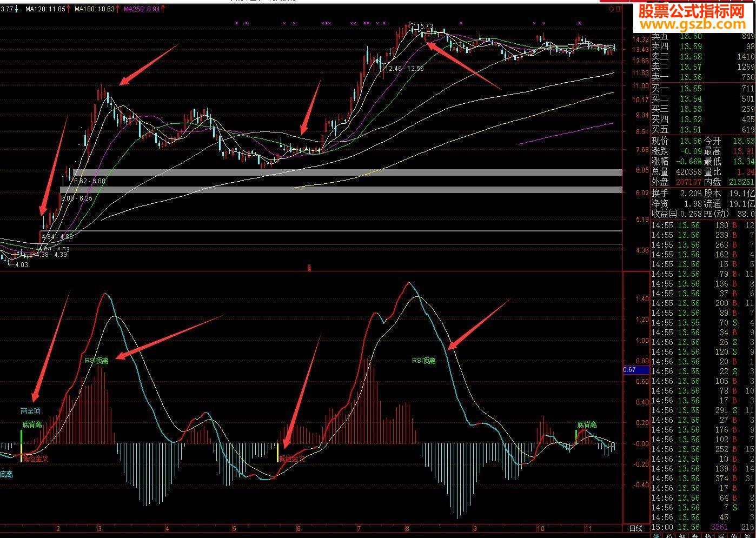This screenshot has width=756, height=538.
Task: Click the left 低位金叉 signal label
Action: pos(36,459)
